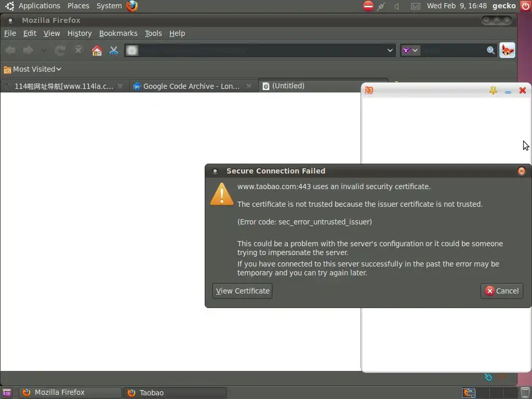Screen dimensions: 532x399
Task: Click the error code sec_error_untrusted_issuer text
Action: tap(304, 222)
